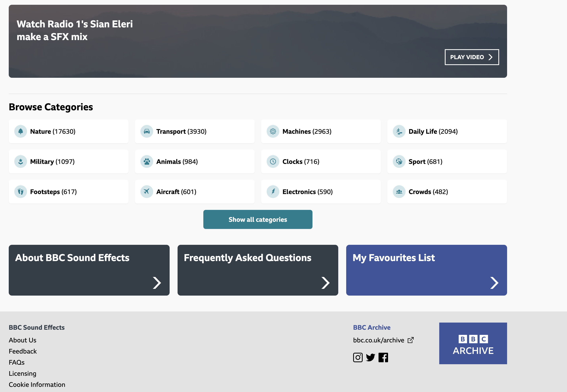Click the Browse Categories heading
The image size is (567, 392).
[51, 107]
